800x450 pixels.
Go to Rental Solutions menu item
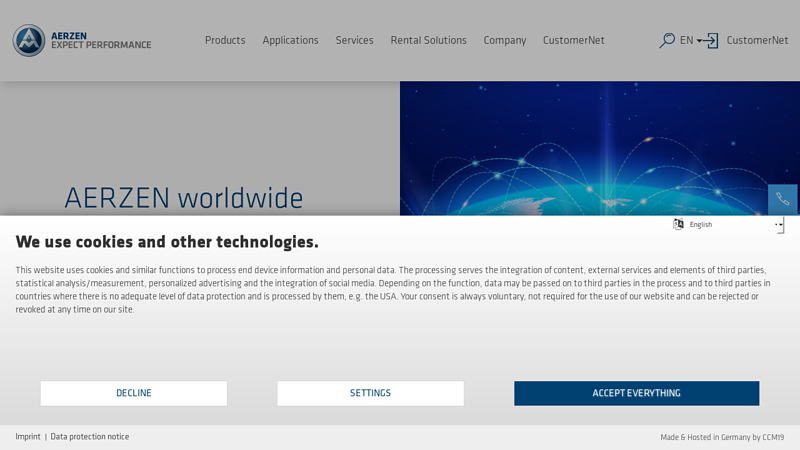coord(428,41)
